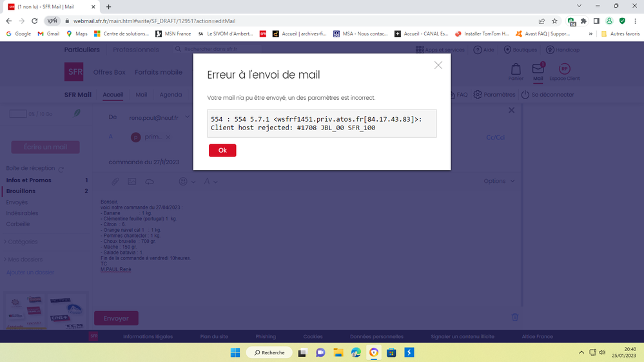Expand the Catégories section
Screen dimensions: 644x362
[22, 242]
